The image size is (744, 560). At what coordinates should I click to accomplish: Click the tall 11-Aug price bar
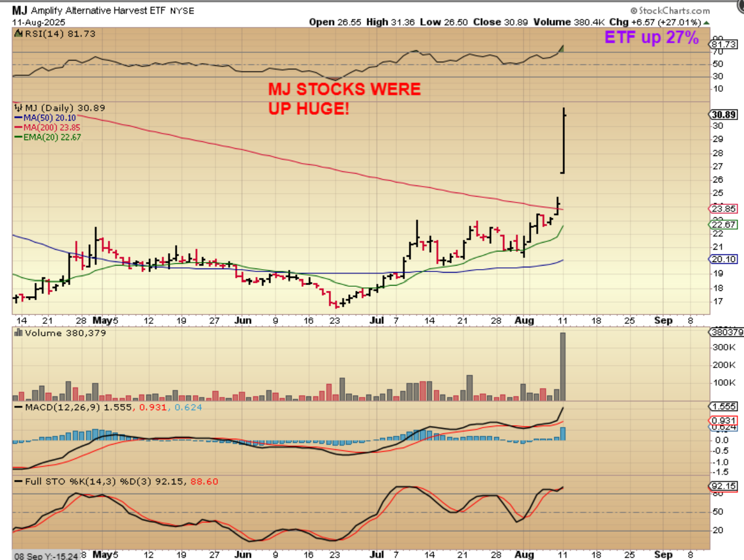pos(564,140)
